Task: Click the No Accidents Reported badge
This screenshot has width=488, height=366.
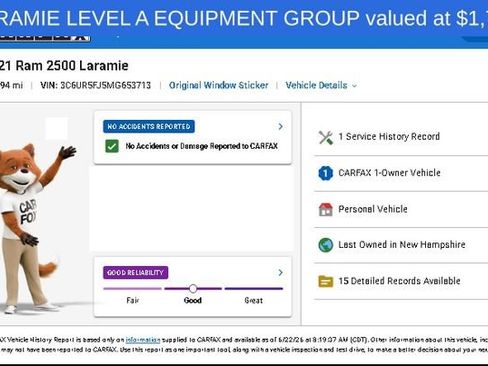Action: [x=149, y=127]
